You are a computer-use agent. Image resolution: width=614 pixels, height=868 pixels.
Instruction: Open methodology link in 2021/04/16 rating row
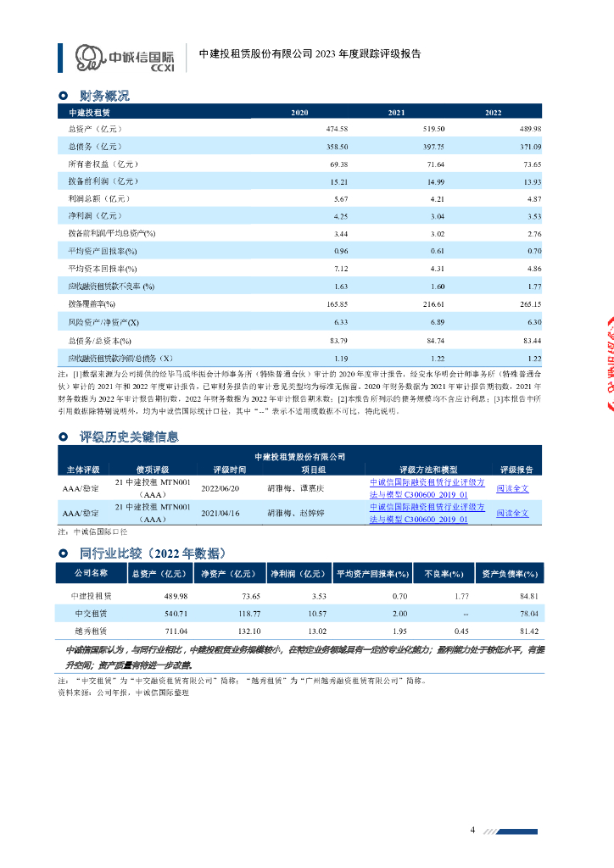tap(427, 513)
